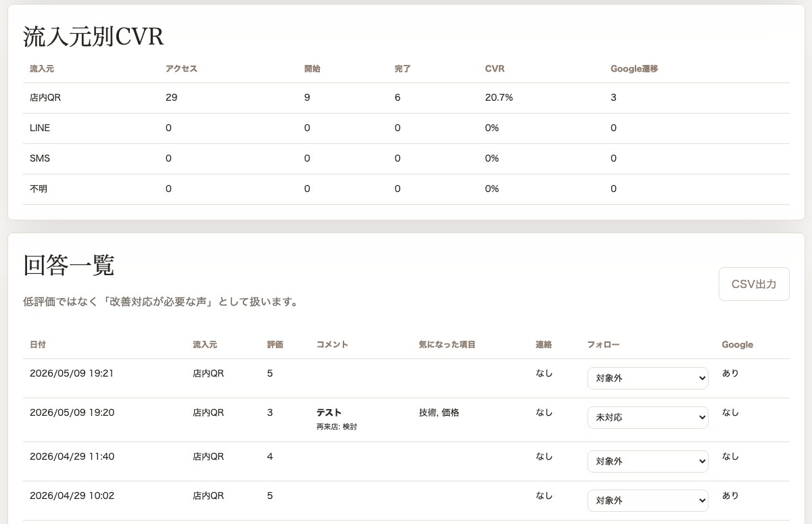Click the 技術, 価格 cell

coord(439,412)
